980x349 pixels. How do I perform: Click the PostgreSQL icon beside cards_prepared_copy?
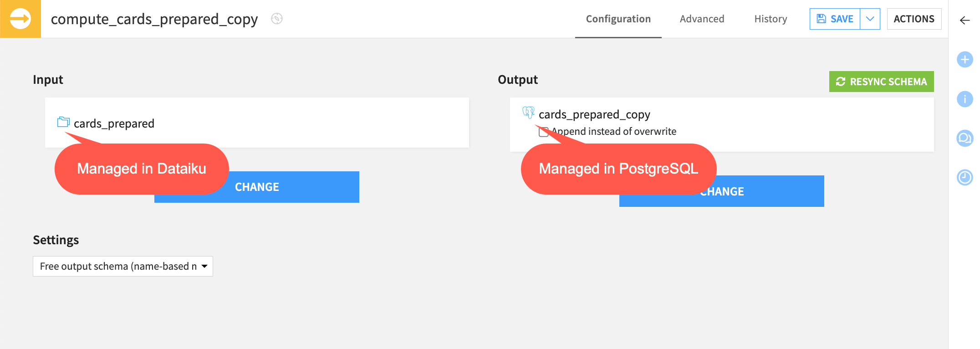click(529, 113)
